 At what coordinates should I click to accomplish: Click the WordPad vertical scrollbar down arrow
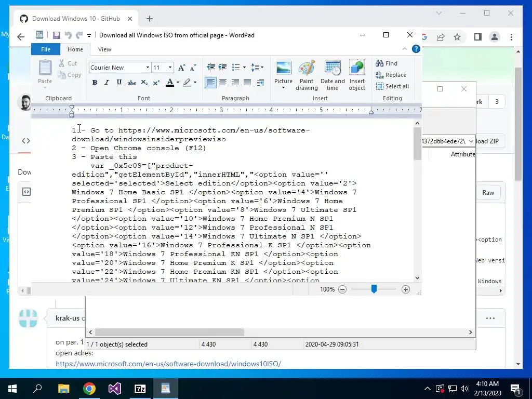(x=417, y=278)
